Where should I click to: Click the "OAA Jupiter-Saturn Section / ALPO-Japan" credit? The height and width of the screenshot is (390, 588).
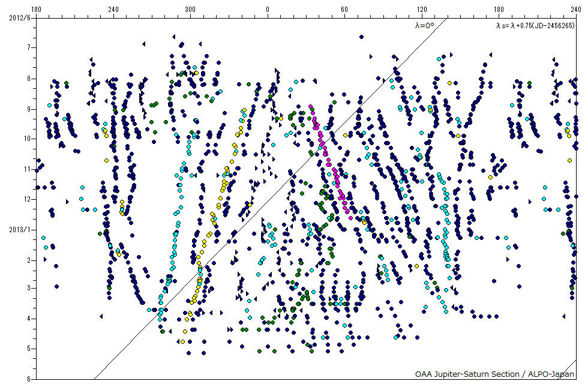pyautogui.click(x=494, y=374)
